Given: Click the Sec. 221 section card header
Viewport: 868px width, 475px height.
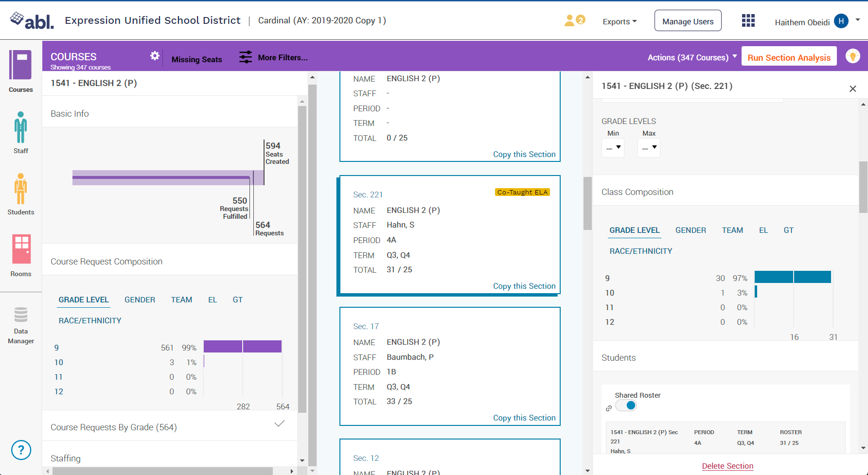Looking at the screenshot, I should tap(368, 194).
